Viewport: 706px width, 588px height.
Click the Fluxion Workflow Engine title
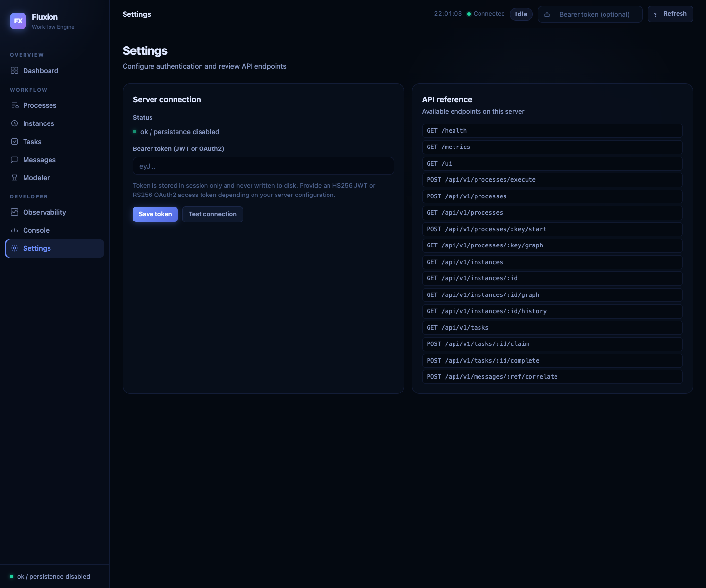point(53,21)
